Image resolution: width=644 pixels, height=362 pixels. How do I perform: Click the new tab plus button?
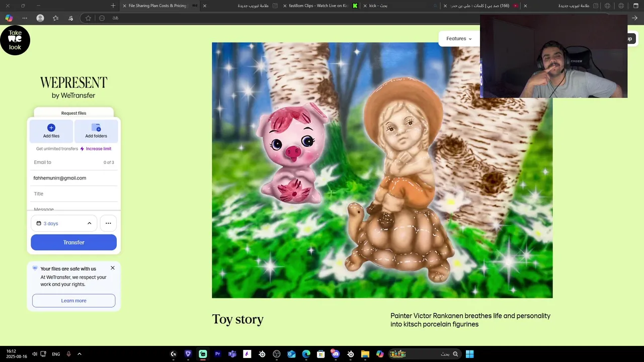[113, 6]
